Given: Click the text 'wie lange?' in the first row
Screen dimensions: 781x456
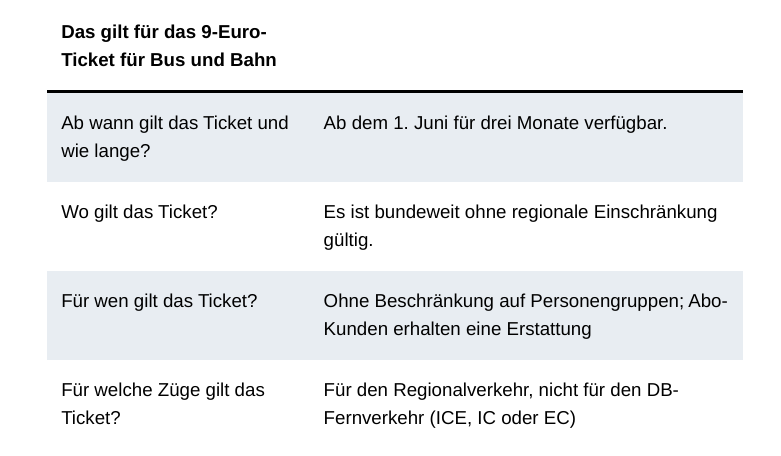Looking at the screenshot, I should [x=106, y=151].
